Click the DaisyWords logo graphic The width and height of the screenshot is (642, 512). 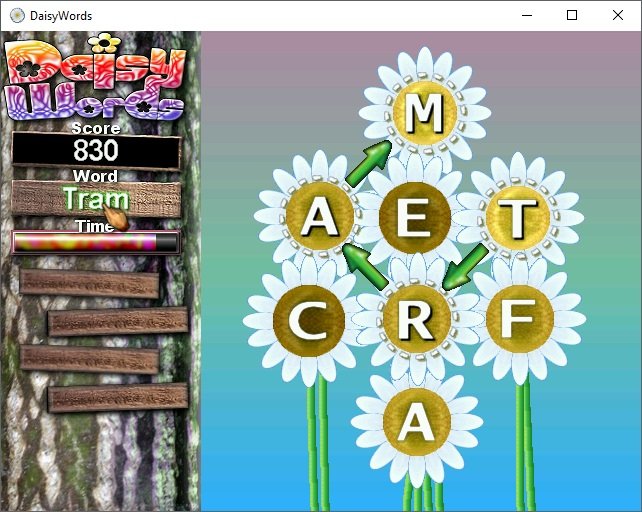[95, 77]
